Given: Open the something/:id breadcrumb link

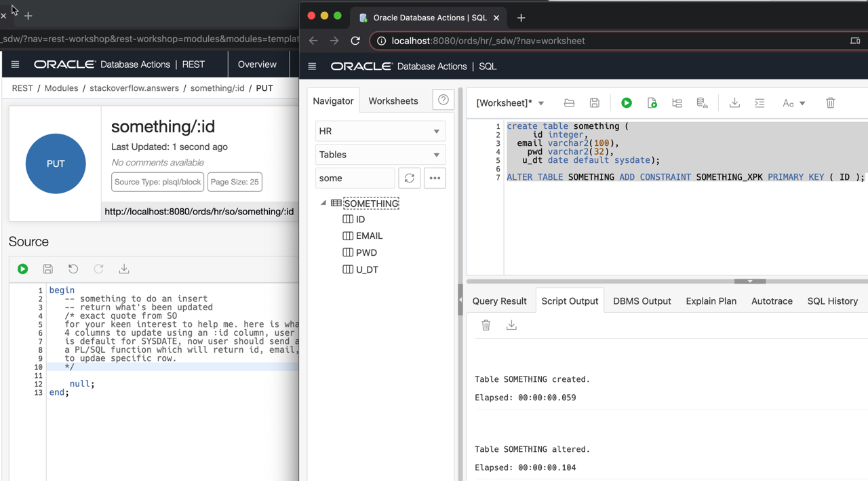Looking at the screenshot, I should click(x=217, y=88).
